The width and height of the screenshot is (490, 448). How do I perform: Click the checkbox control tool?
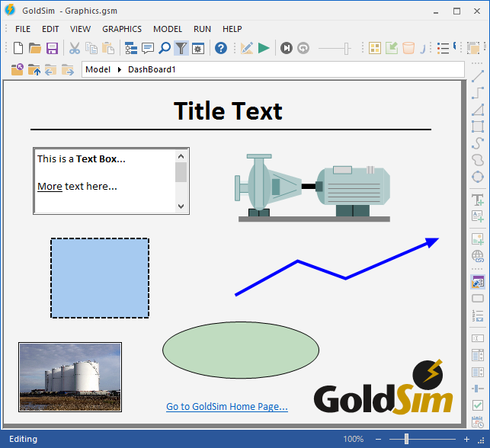coord(478,405)
